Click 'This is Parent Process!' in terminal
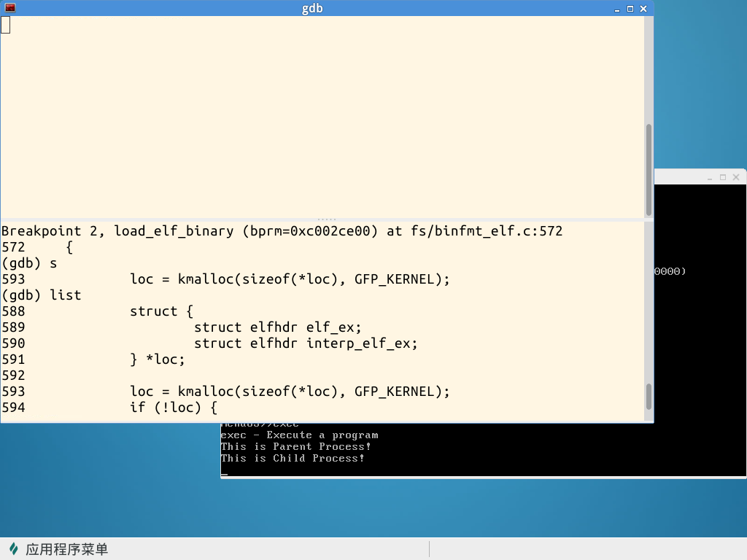The width and height of the screenshot is (747, 560). tap(296, 447)
